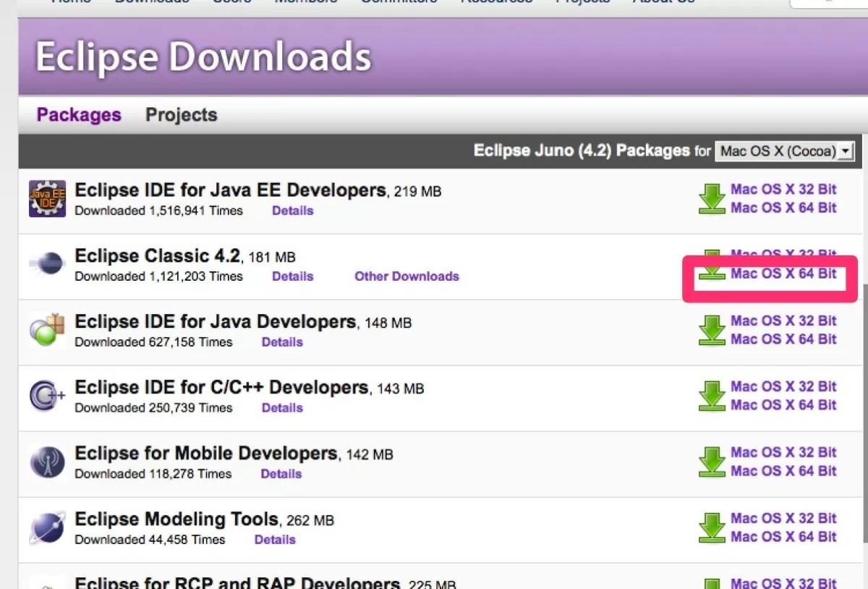This screenshot has width=868, height=589.
Task: View Details for Eclipse Classic 4.2
Action: [293, 276]
